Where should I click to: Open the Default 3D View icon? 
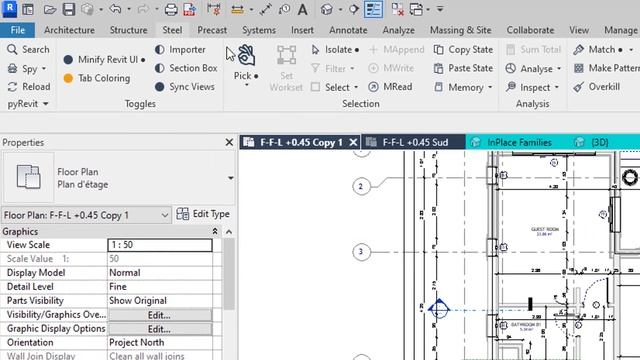tap(326, 9)
